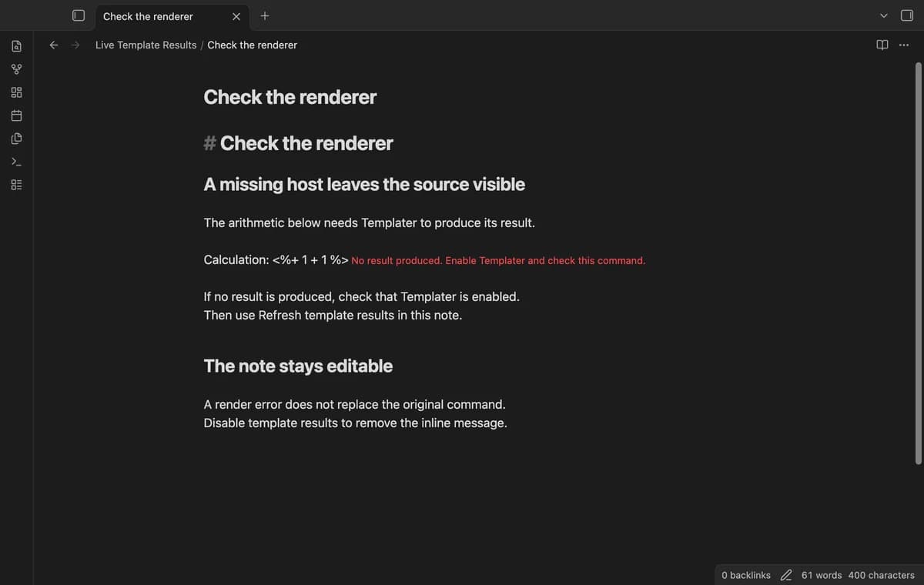Click heading "A missing host leaves the source visible"

364,185
